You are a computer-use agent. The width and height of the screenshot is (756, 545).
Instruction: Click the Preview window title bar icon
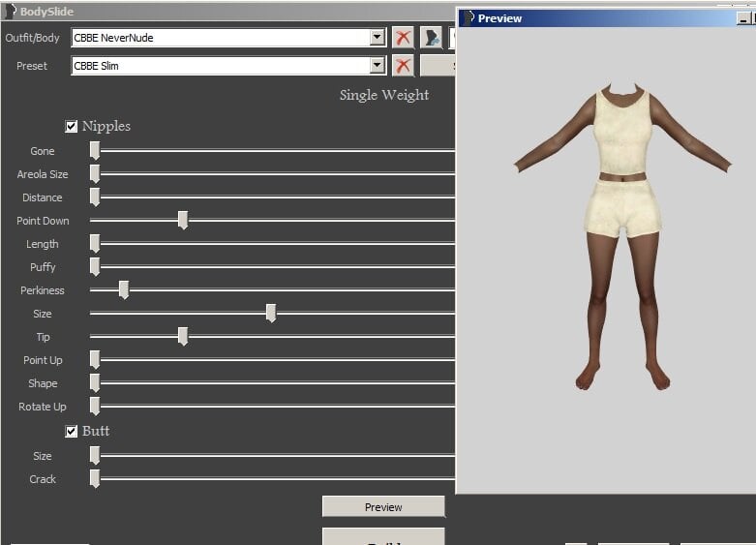pyautogui.click(x=469, y=17)
